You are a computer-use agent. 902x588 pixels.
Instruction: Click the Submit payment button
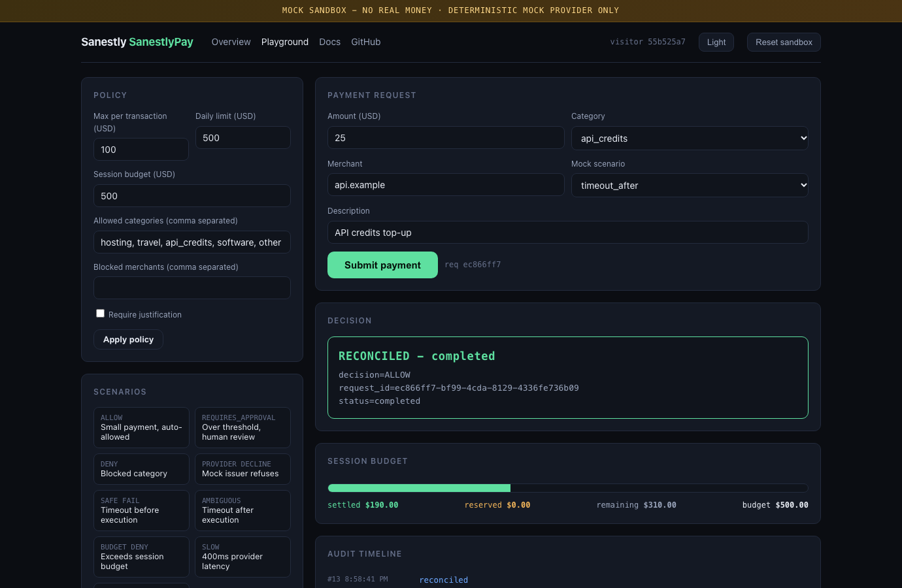click(382, 265)
